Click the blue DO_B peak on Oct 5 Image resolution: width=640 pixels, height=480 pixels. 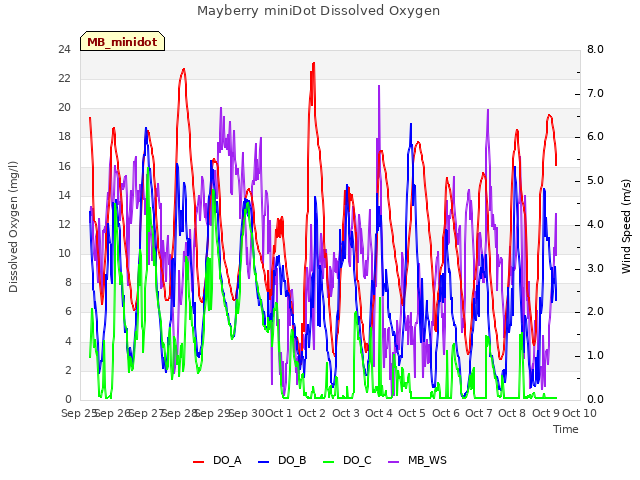[411, 124]
